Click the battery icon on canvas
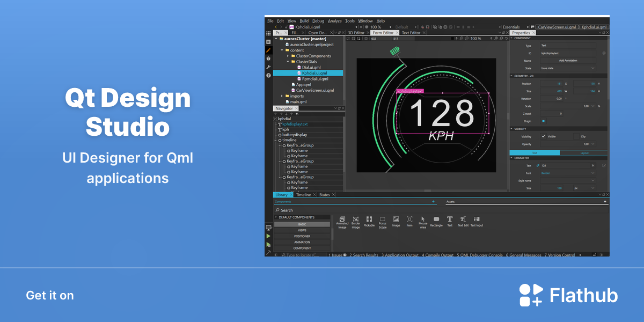The width and height of the screenshot is (644, 322). (395, 51)
